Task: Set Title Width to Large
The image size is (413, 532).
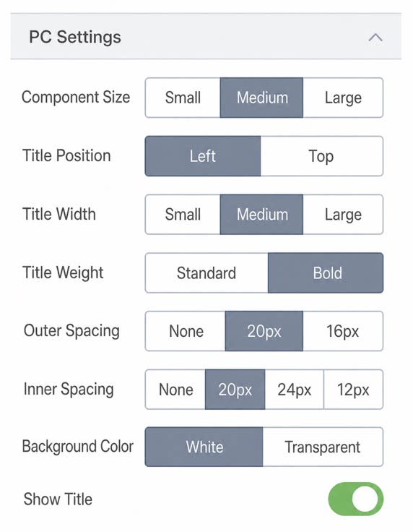Action: point(343,215)
